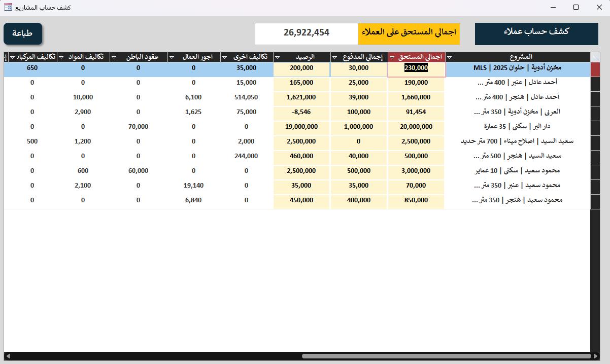Select row selector for أحمد عادل هنجر 400 متر
The width and height of the screenshot is (610, 364).
coord(595,99)
